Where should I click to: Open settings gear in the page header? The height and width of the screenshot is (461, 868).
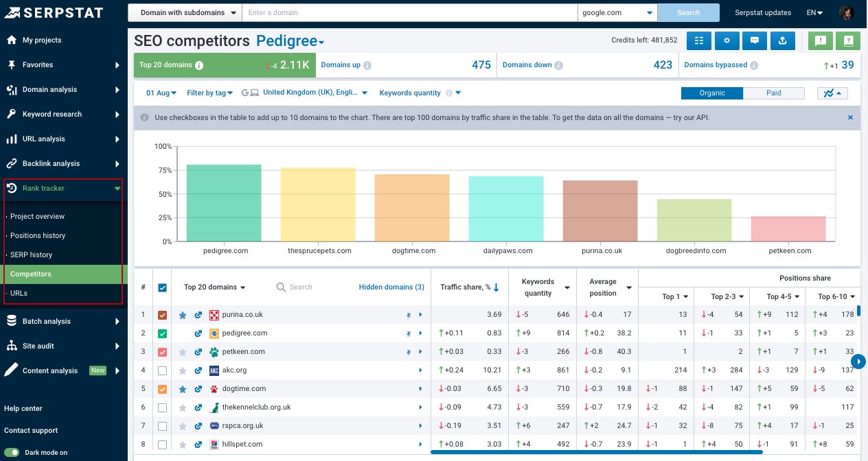click(x=727, y=40)
